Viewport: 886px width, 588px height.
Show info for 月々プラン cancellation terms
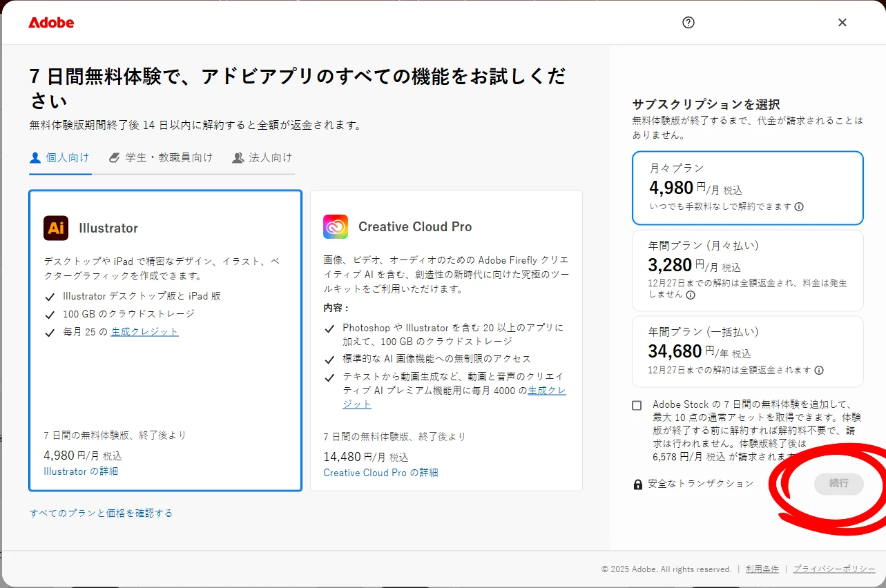point(799,206)
